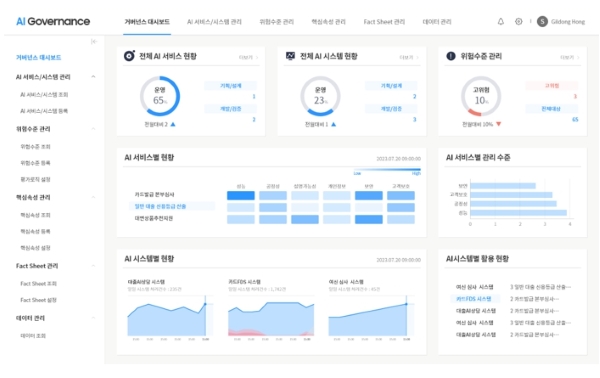Viewport: 600px width, 378px height.
Task: Open Fact Sheet 조회 in the sidebar
Action: [x=38, y=284]
